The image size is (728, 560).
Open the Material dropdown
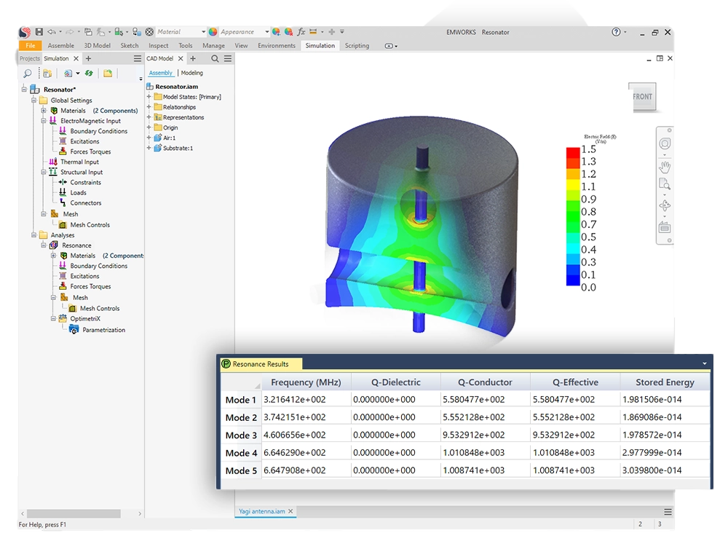click(203, 32)
